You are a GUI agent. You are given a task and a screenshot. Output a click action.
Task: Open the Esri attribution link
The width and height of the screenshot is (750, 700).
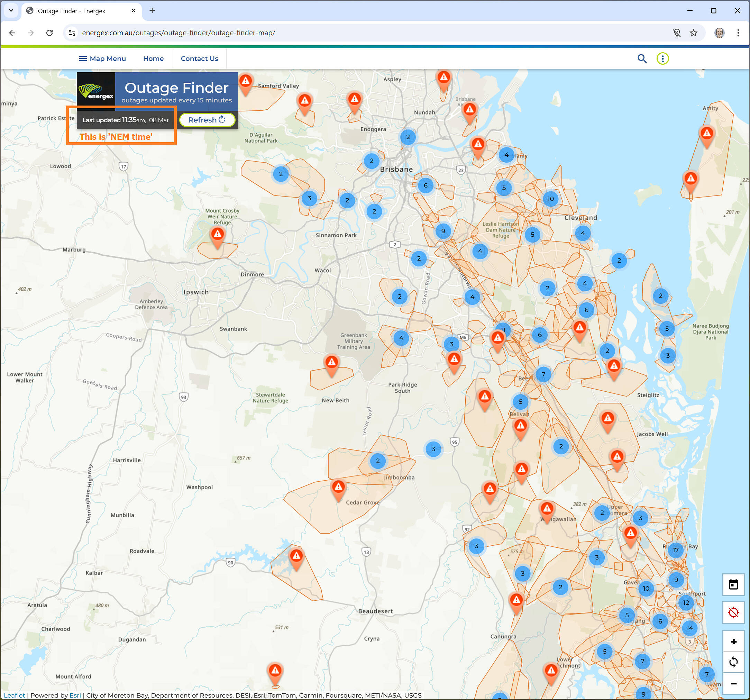75,695
